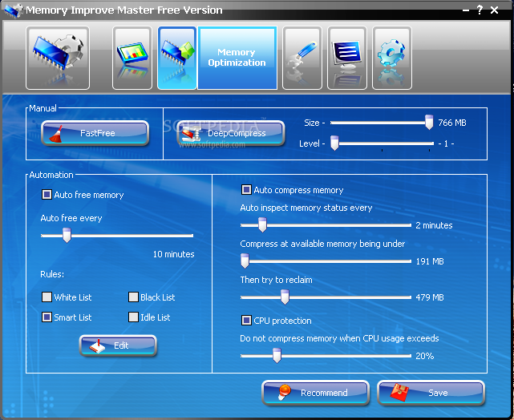Click the Then try to reclaim slider handle

285,297
